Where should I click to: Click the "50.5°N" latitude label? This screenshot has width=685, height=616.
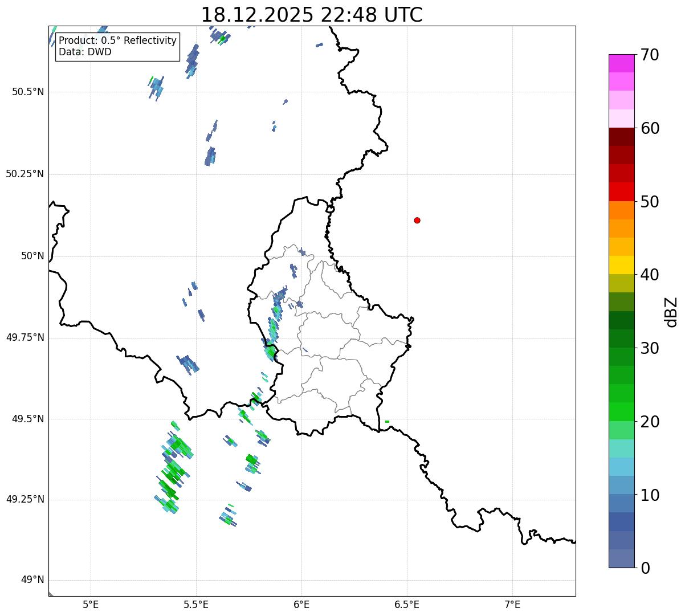27,92
